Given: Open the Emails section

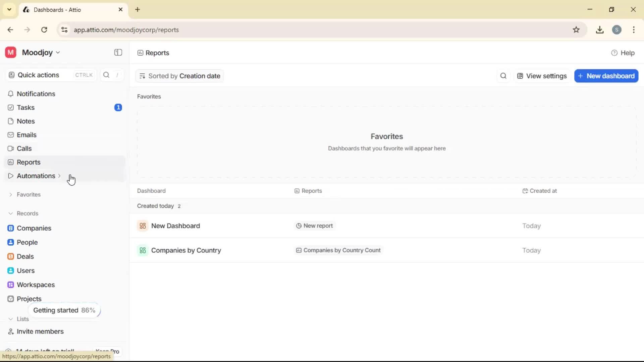Looking at the screenshot, I should pyautogui.click(x=26, y=135).
